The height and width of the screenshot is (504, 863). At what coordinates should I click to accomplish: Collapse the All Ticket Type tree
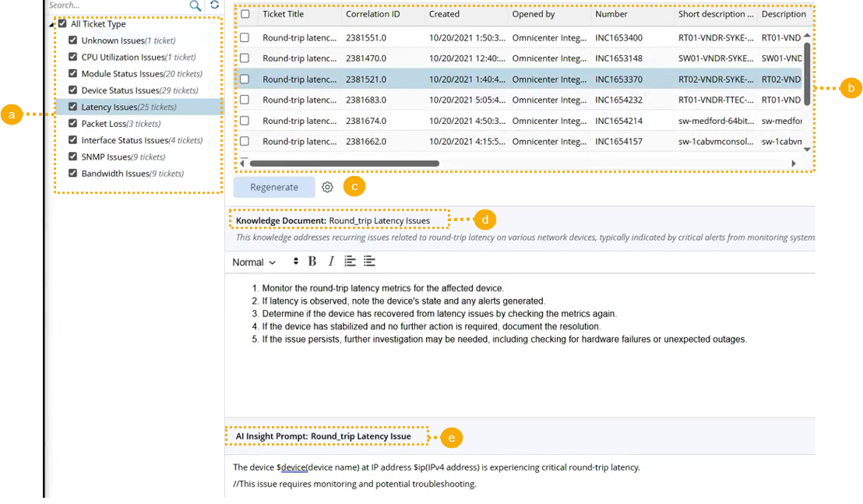pos(52,24)
